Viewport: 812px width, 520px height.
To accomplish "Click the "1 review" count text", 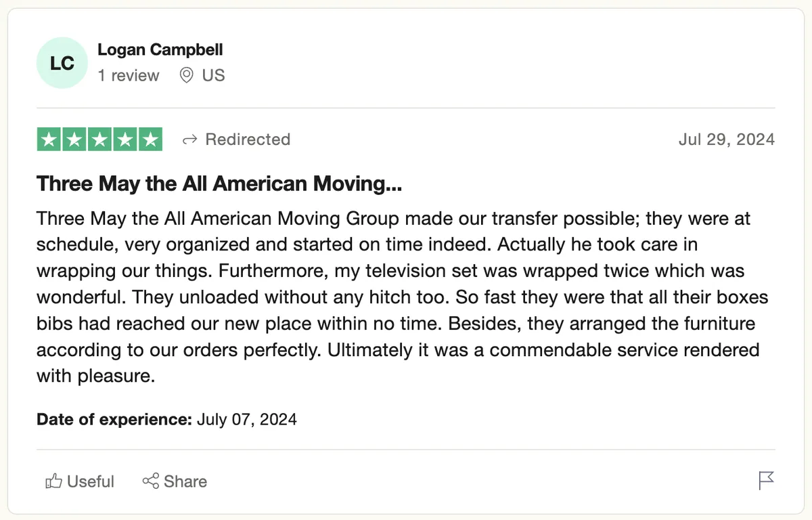I will 129,75.
